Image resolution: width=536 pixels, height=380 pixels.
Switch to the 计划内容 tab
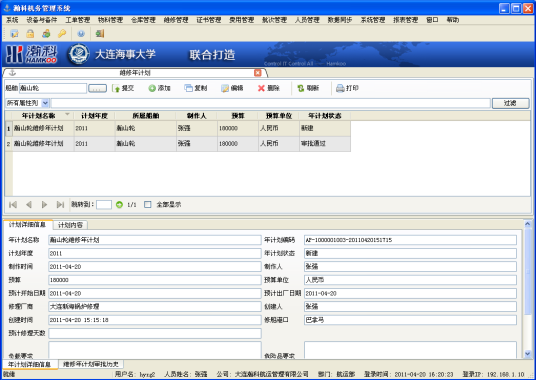70,225
